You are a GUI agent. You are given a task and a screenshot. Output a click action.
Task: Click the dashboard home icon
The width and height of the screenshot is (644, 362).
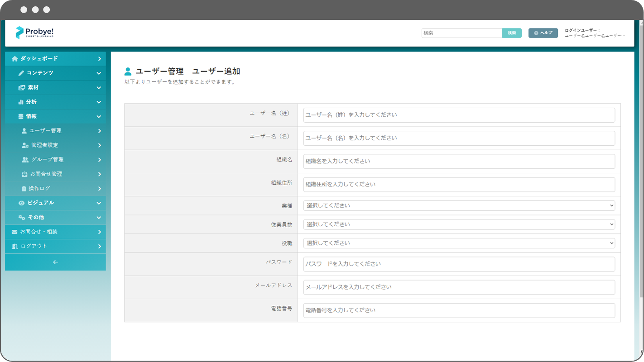(14, 59)
